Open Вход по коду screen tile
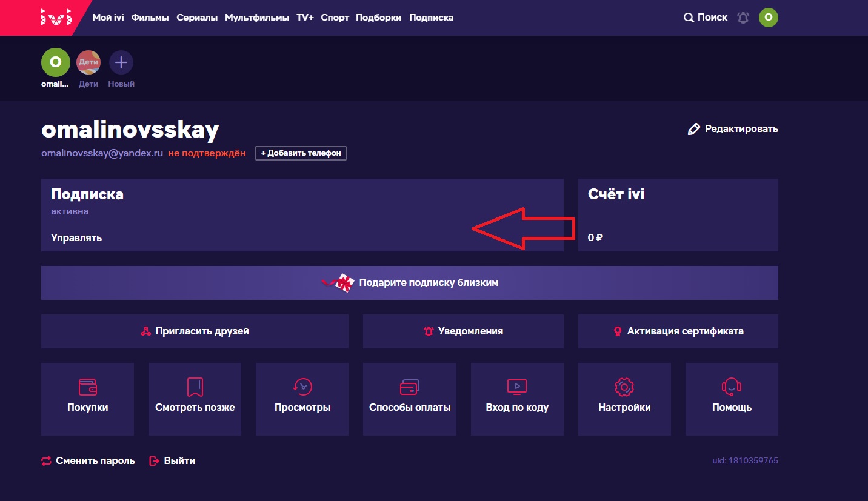Image resolution: width=868 pixels, height=501 pixels. (517, 399)
